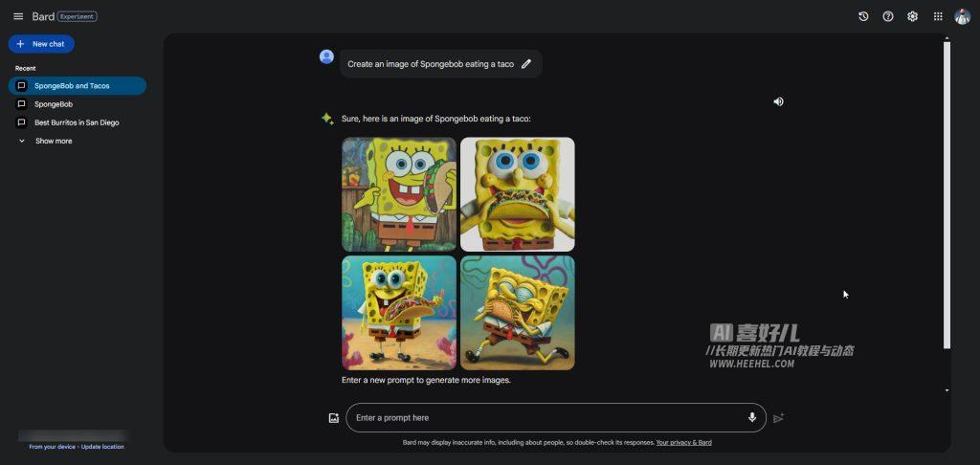
Task: Click the upload image icon
Action: point(334,418)
